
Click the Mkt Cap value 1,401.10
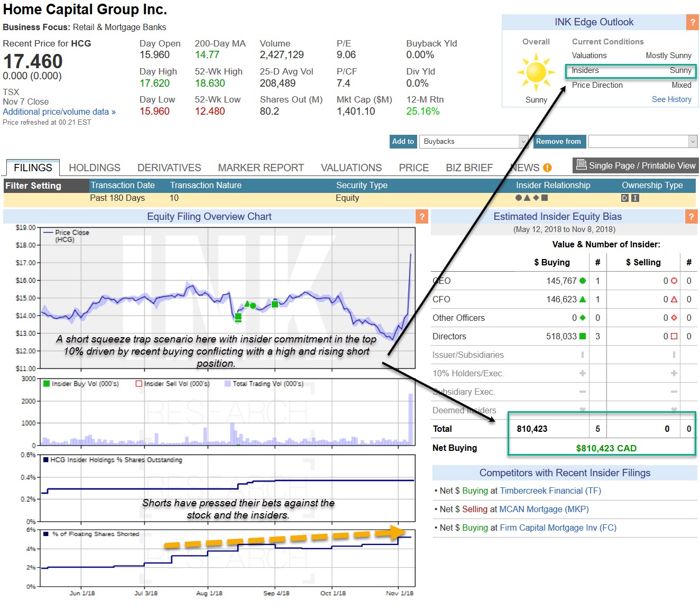pyautogui.click(x=356, y=111)
